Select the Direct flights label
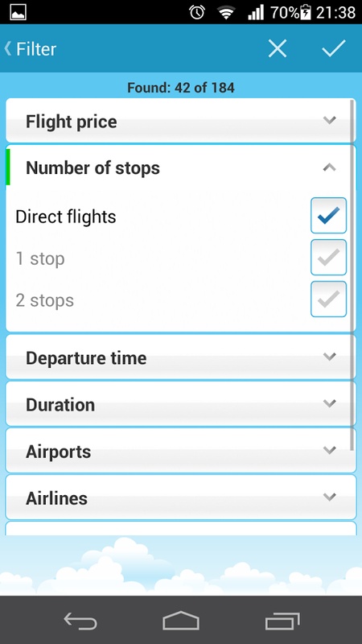 coord(66,217)
